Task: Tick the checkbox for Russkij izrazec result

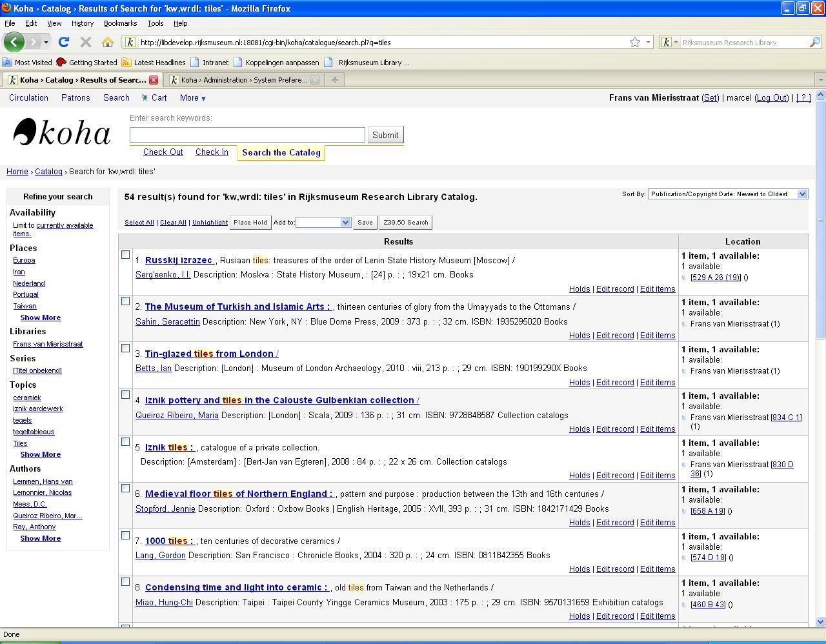Action: click(126, 255)
